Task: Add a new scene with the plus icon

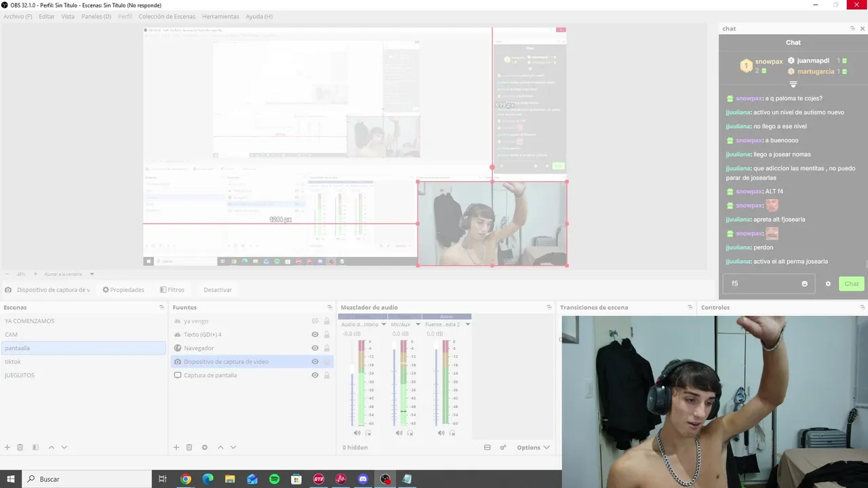Action: (7, 447)
